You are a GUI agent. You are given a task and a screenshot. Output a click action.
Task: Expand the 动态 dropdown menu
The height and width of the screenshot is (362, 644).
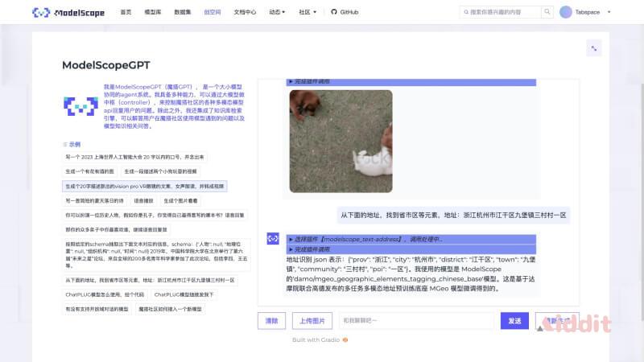[x=277, y=12]
